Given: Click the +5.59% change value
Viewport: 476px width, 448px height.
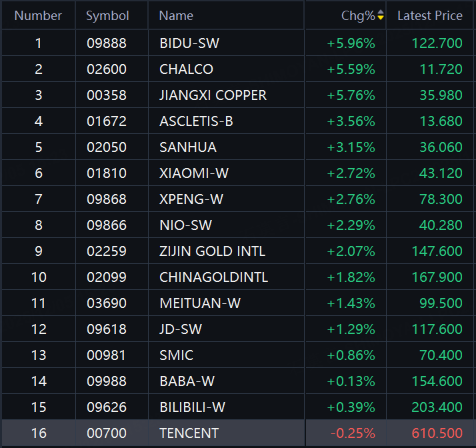Looking at the screenshot, I should tap(351, 69).
